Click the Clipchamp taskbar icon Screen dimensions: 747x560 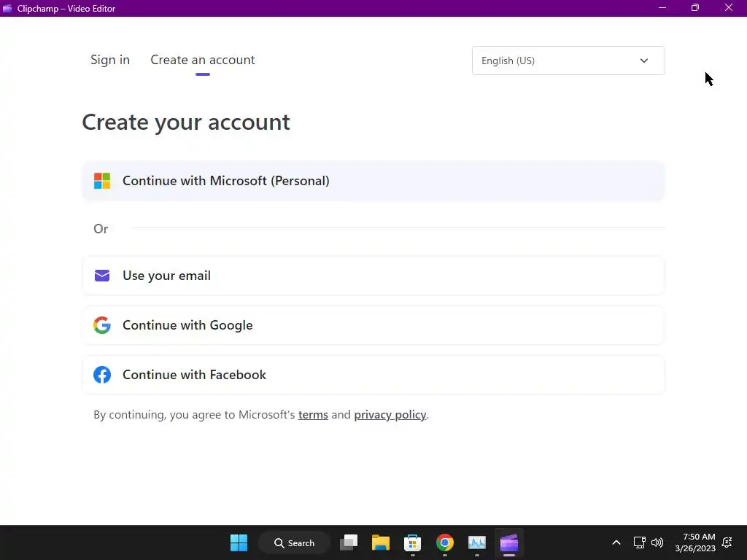[508, 542]
